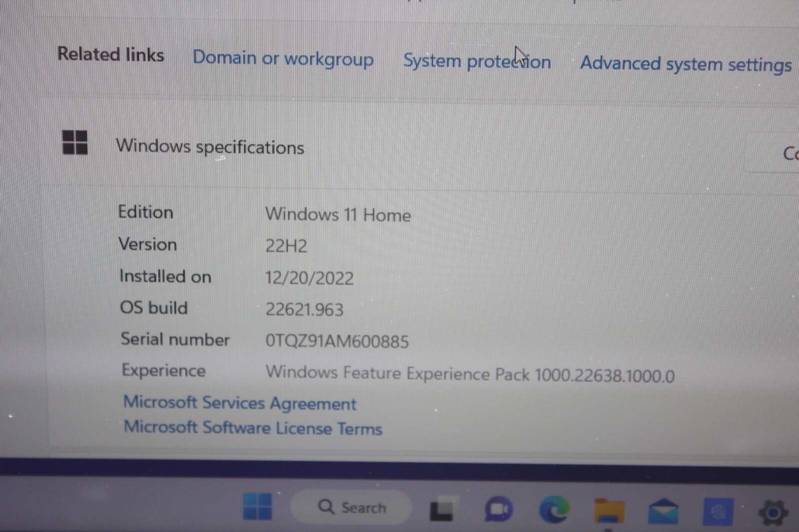Open Microsoft Services Agreement link
The width and height of the screenshot is (799, 532).
point(240,403)
